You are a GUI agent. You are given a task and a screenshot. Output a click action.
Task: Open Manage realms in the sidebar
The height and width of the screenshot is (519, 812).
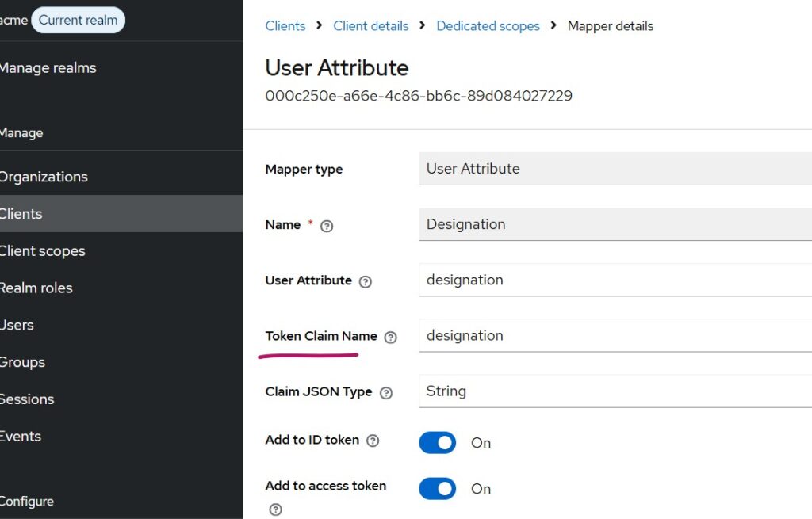click(48, 68)
